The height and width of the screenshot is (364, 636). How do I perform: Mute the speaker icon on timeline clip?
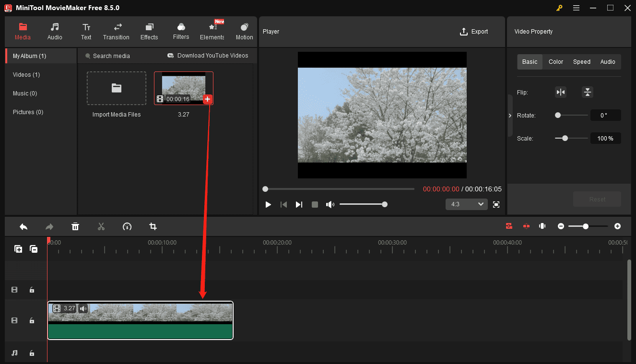pos(82,308)
